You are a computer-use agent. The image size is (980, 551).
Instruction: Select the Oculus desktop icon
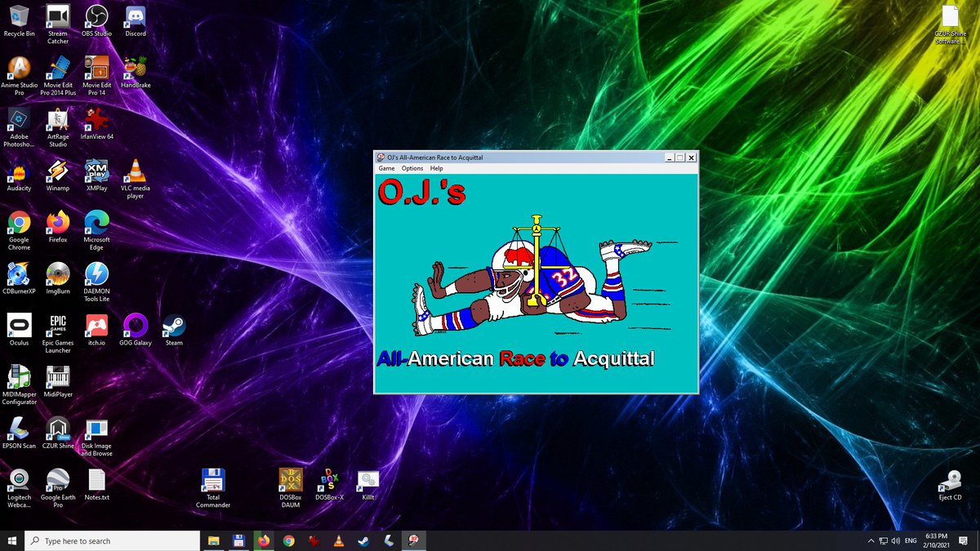[19, 330]
